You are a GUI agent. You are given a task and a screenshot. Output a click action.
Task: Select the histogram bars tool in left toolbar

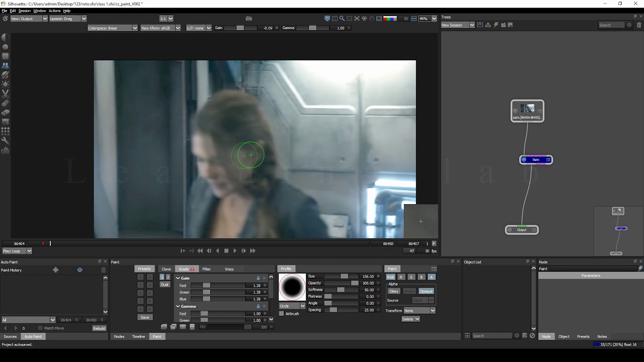(6, 150)
